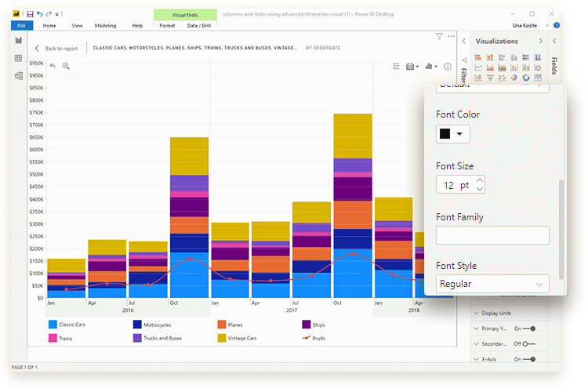Open the Report view from left sidebar
588x392 pixels.
(x=18, y=41)
